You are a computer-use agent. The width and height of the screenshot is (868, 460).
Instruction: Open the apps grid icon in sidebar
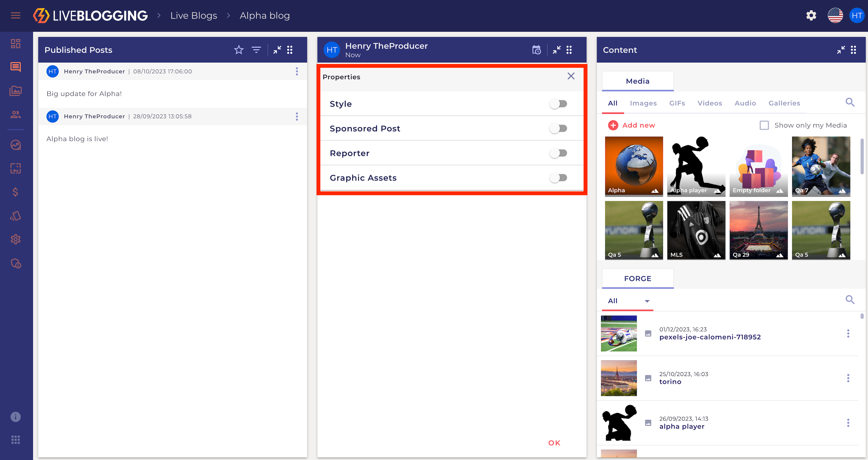[15, 440]
